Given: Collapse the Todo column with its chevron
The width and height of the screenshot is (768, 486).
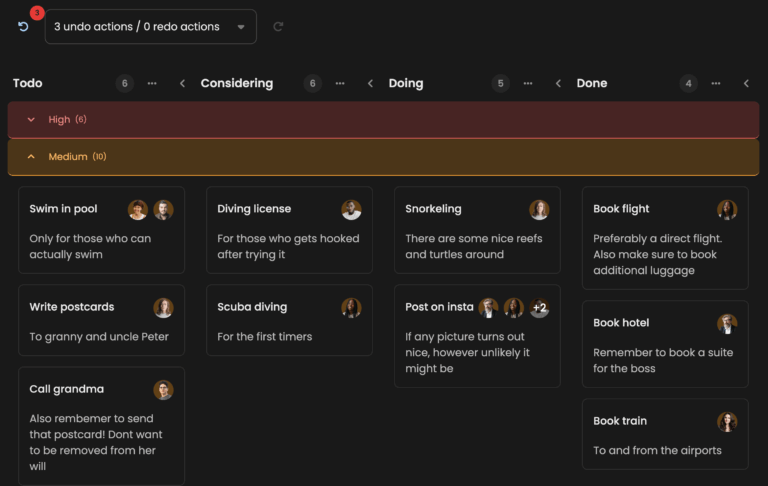Looking at the screenshot, I should [x=182, y=83].
